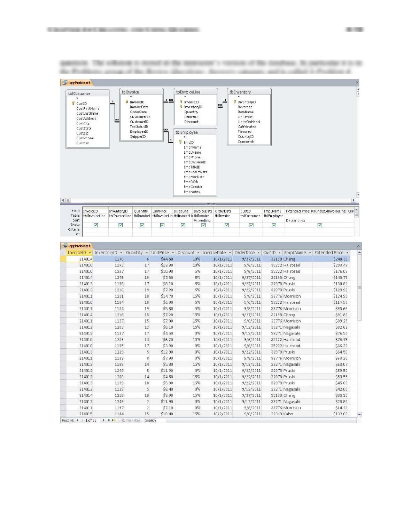Screen dimensions: 411x532
Task: Uncheck Show for EmpLName field
Action: click(x=274, y=225)
